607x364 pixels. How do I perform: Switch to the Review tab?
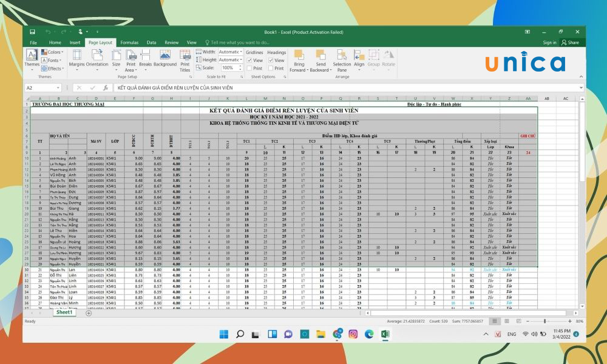pos(172,42)
